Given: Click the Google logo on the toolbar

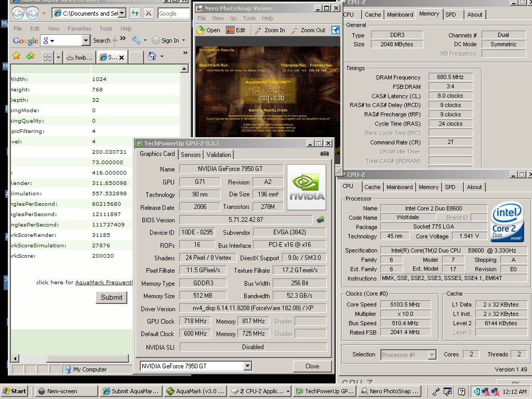Looking at the screenshot, I should (x=25, y=41).
